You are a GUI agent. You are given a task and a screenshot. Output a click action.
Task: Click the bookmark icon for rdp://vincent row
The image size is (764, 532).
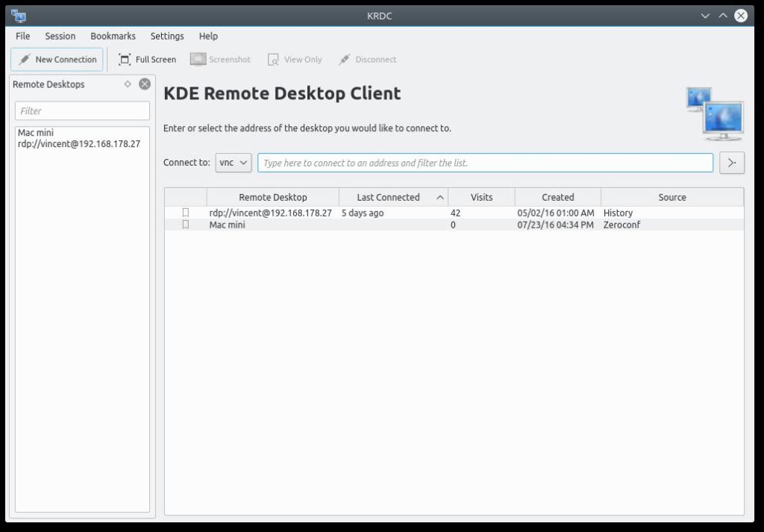186,213
